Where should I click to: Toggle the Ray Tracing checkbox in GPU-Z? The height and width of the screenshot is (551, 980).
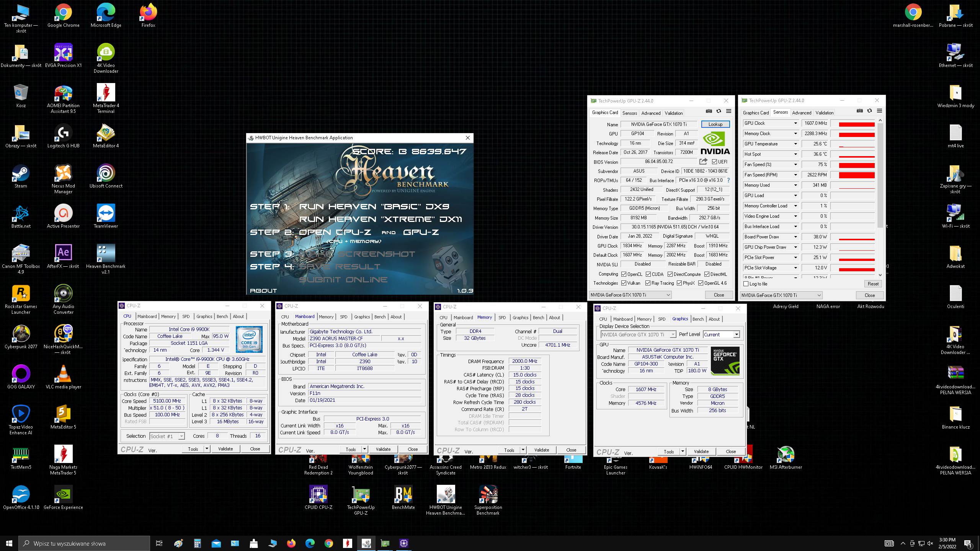(x=648, y=283)
